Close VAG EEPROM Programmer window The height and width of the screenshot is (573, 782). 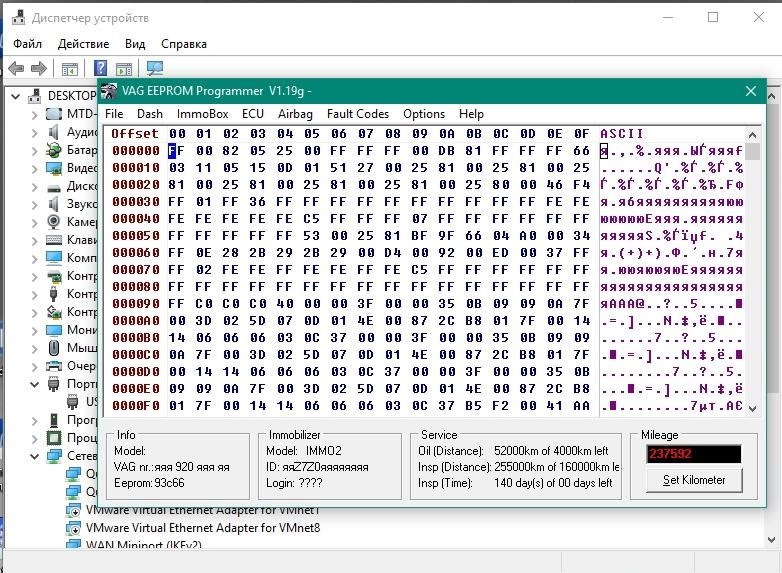tap(751, 91)
